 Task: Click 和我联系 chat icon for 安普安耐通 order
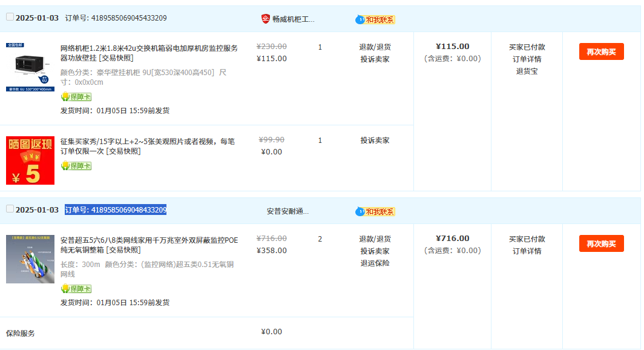click(x=375, y=211)
